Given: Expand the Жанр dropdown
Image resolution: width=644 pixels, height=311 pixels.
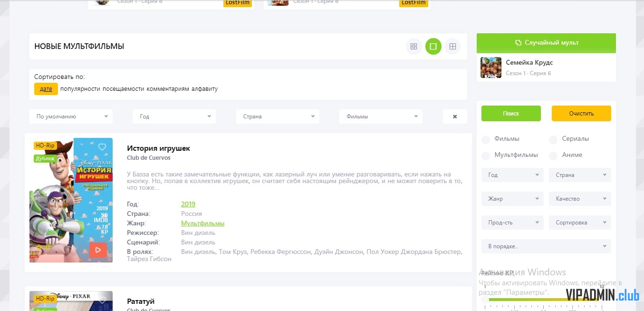Looking at the screenshot, I should click(512, 199).
